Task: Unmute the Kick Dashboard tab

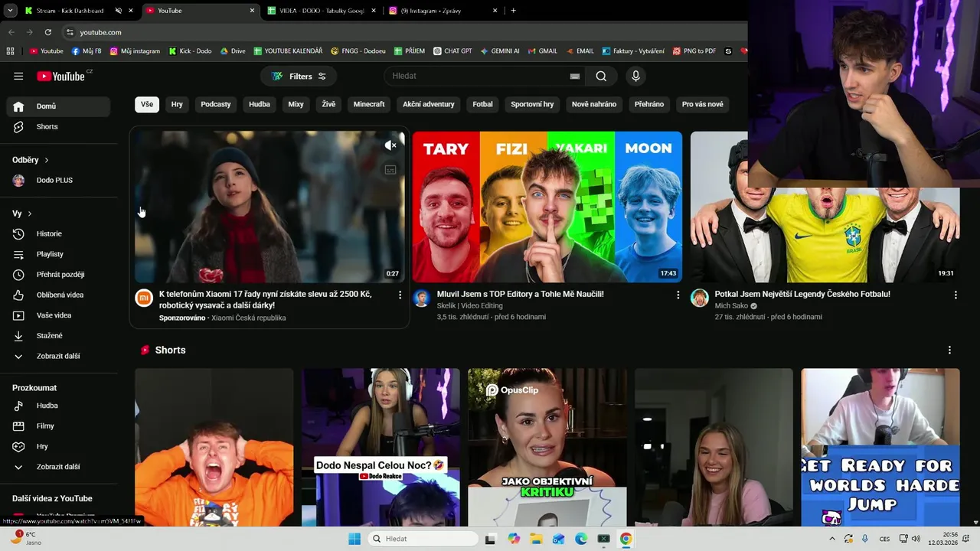Action: coord(118,11)
